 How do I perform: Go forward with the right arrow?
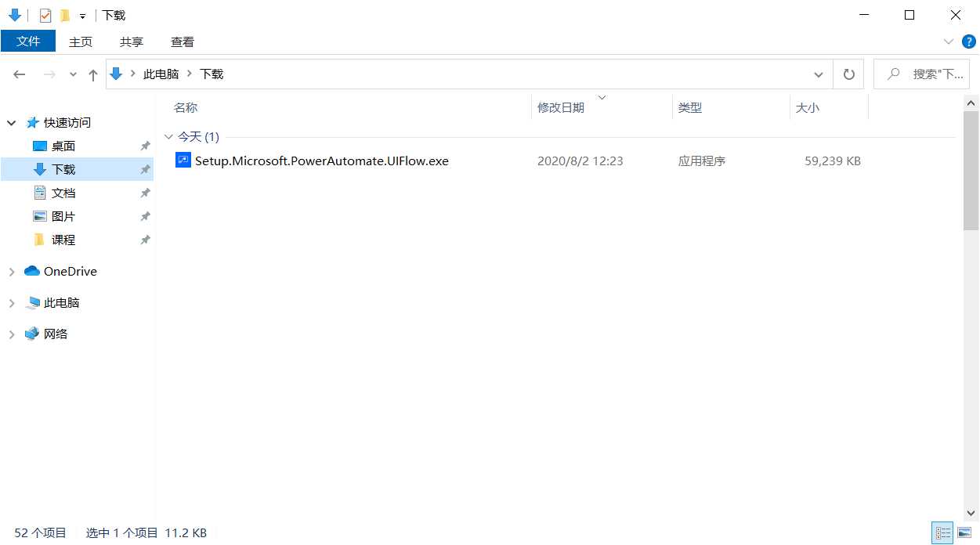pos(49,74)
